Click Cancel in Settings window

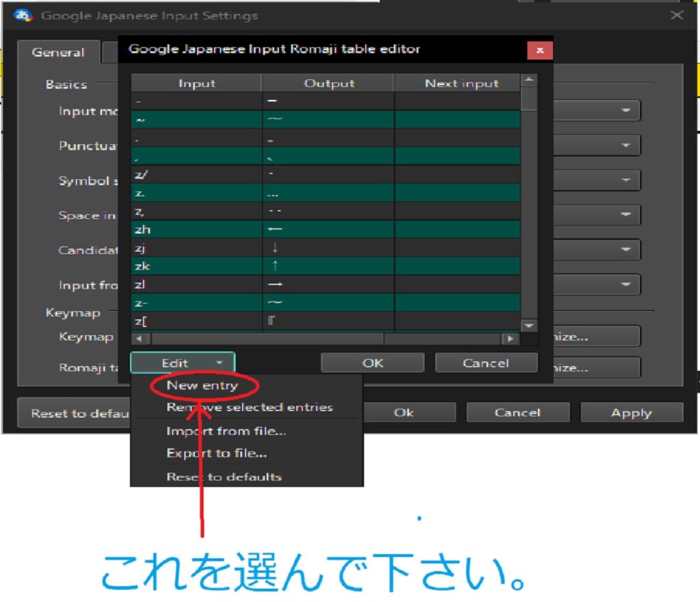pos(518,413)
